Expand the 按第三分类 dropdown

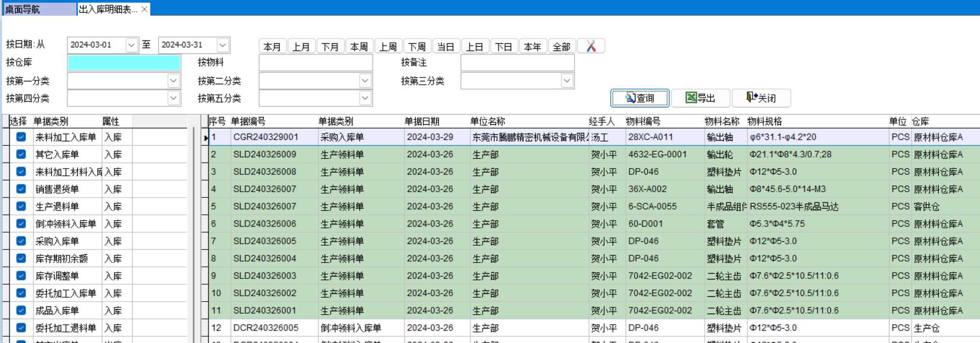click(x=567, y=80)
